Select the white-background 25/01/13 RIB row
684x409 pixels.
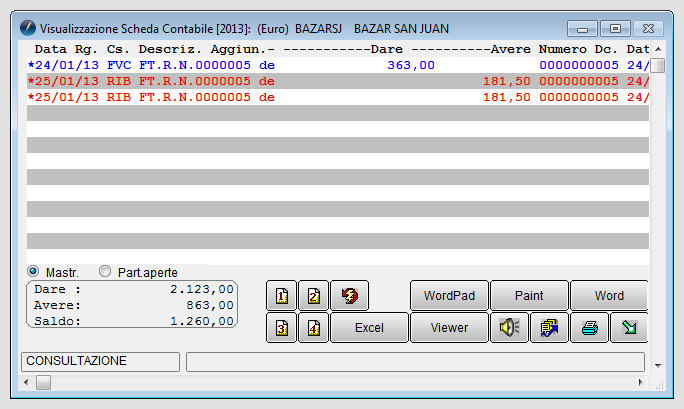(x=338, y=97)
